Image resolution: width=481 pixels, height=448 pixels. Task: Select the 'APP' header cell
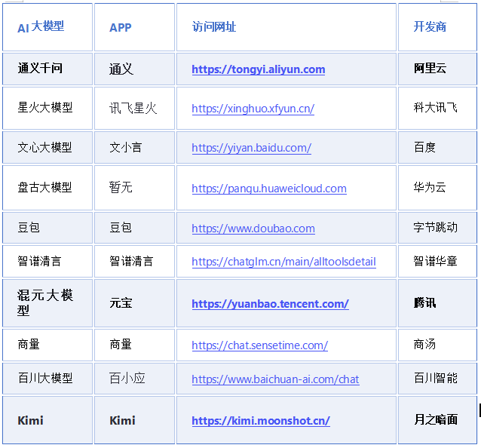click(x=120, y=27)
